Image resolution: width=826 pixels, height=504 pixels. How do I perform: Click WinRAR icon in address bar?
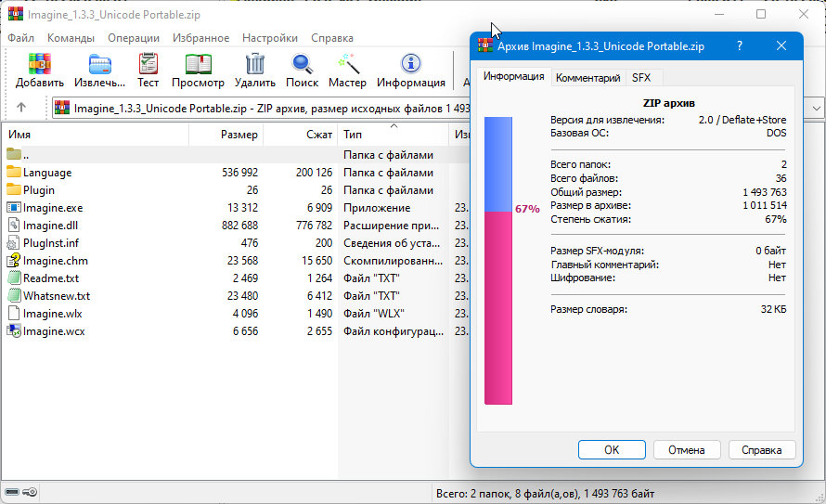[62, 108]
